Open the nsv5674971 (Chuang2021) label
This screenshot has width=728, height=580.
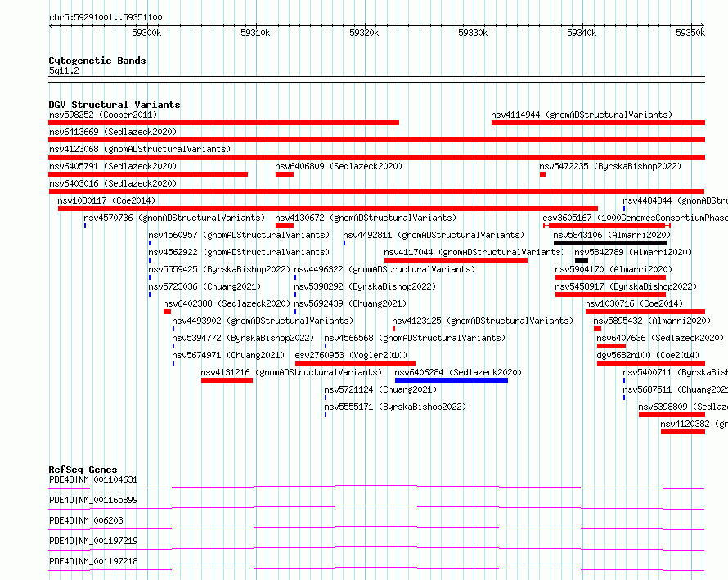[228, 355]
